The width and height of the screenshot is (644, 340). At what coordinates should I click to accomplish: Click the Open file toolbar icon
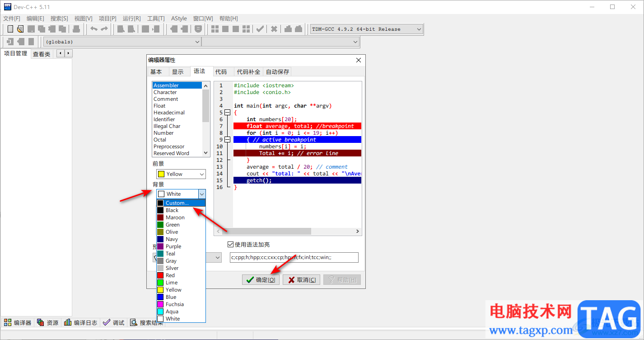point(20,29)
